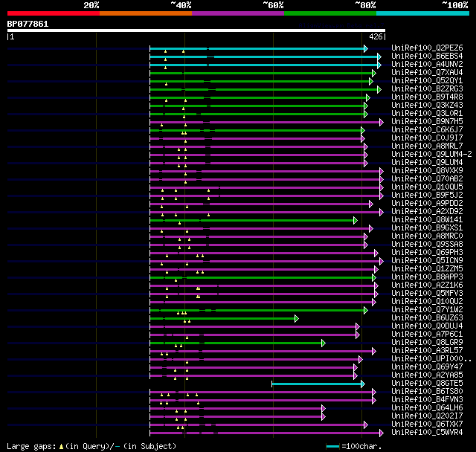Open hit UniRef100_Q7XAU4
476x452 pixels.
(x=427, y=73)
